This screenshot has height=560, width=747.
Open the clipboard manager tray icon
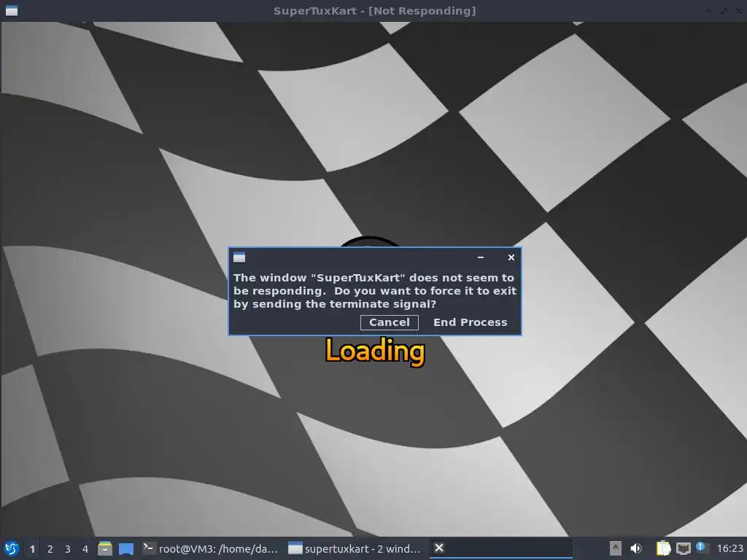[663, 548]
